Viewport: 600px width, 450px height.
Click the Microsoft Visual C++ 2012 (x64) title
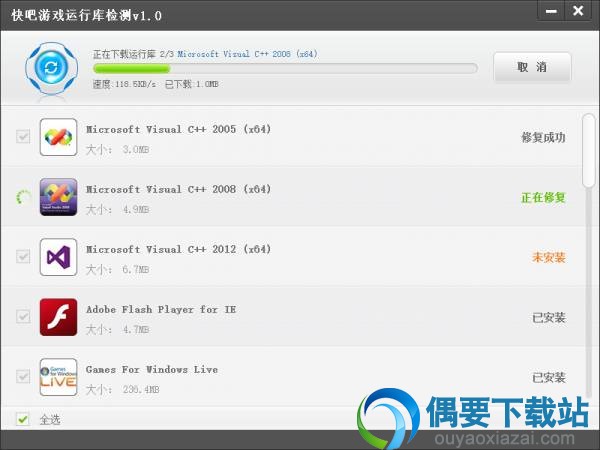point(179,249)
